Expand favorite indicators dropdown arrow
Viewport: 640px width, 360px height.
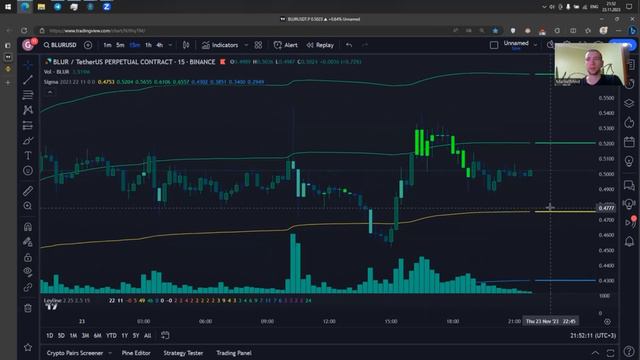tap(246, 45)
